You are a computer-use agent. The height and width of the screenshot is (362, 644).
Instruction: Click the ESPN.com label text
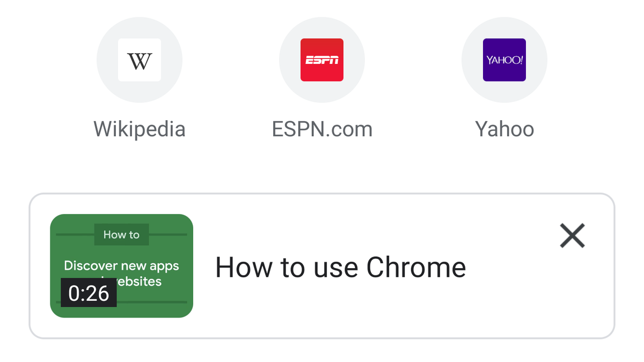point(322,129)
